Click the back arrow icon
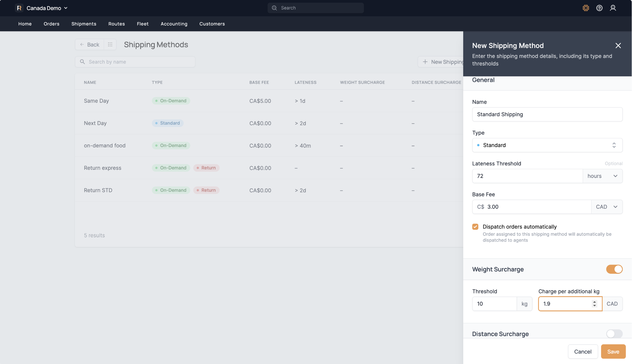 coord(82,44)
